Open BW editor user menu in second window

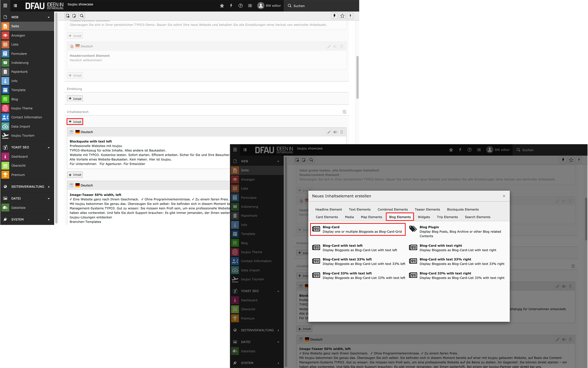498,150
